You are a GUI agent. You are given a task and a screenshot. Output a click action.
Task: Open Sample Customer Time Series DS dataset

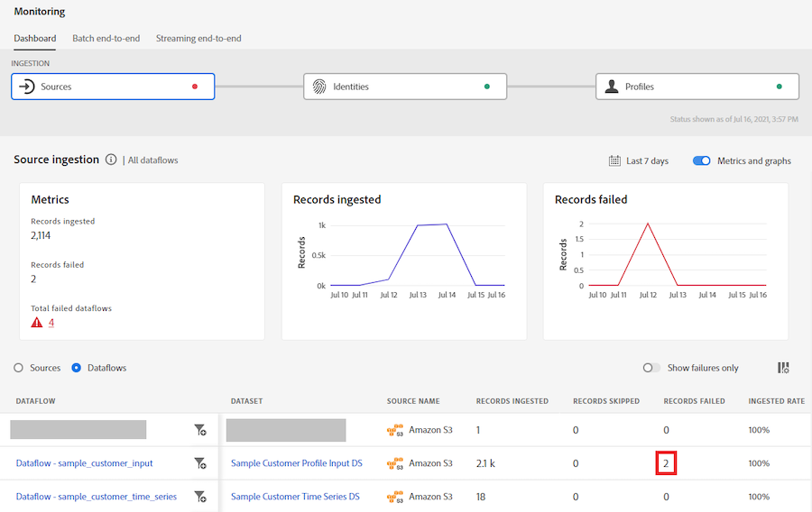tap(295, 497)
